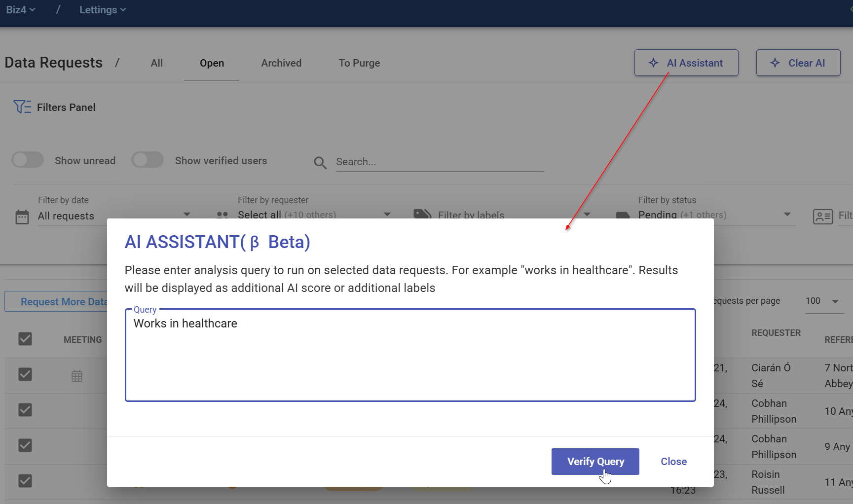Image resolution: width=853 pixels, height=504 pixels.
Task: Click the labels tag icon
Action: click(x=422, y=214)
